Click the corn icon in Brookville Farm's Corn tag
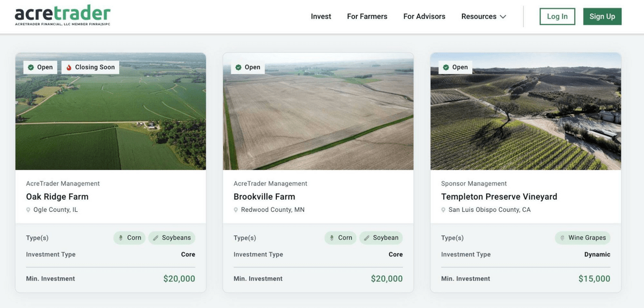Viewport: 644px width, 308px height. (x=332, y=238)
